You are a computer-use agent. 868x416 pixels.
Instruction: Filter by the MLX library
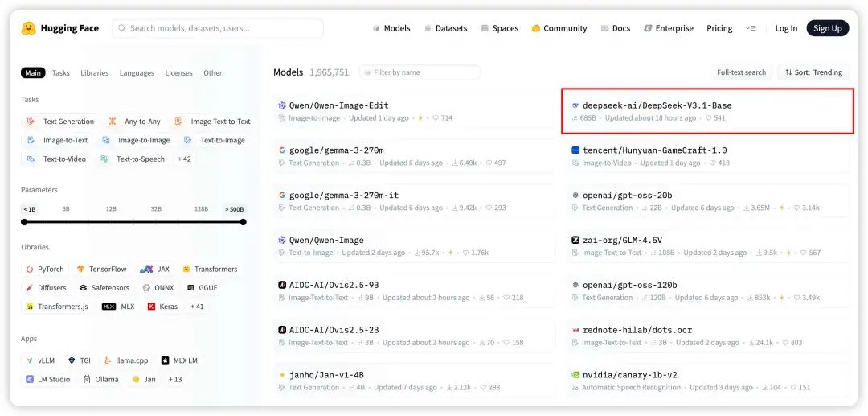[x=118, y=307]
